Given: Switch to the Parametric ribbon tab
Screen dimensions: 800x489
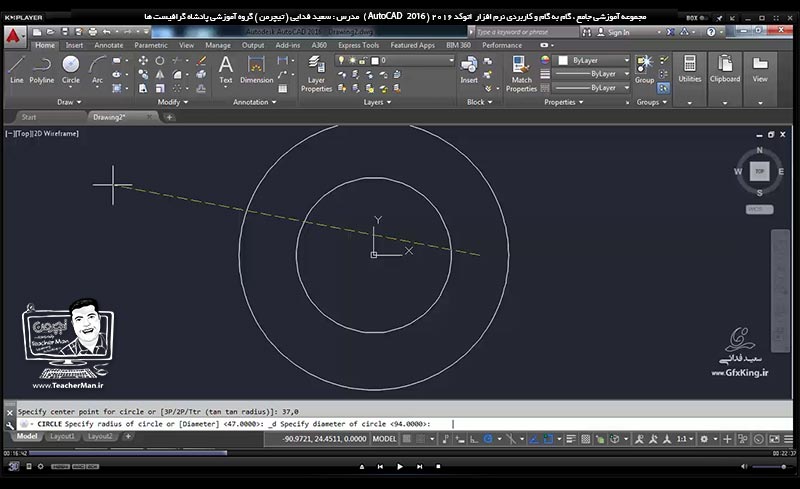Looking at the screenshot, I should tap(151, 45).
